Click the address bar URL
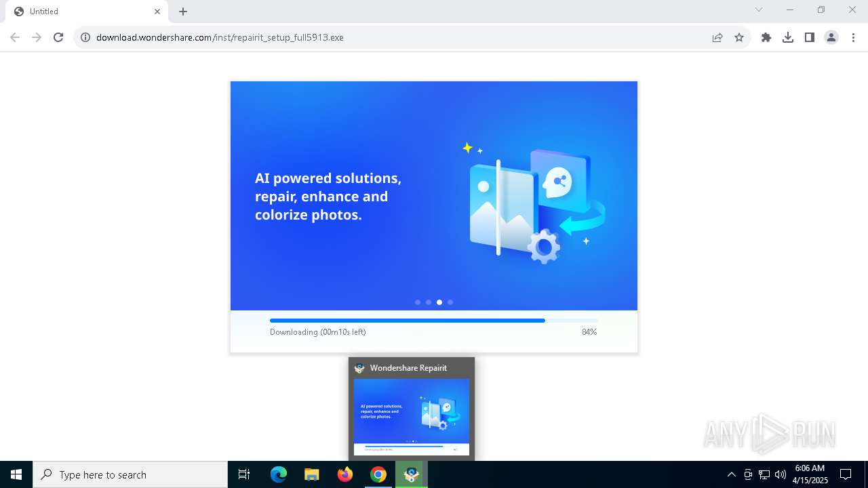Viewport: 868px width, 488px height. click(220, 37)
